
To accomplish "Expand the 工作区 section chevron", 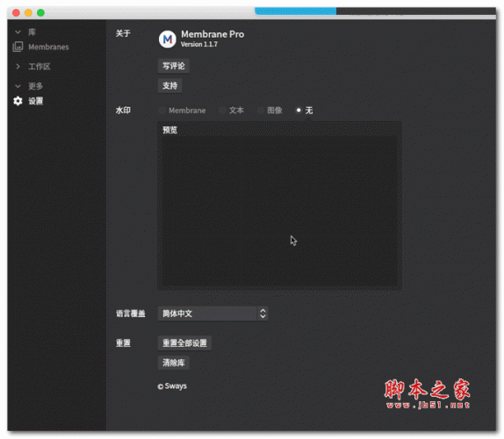I will (x=18, y=66).
